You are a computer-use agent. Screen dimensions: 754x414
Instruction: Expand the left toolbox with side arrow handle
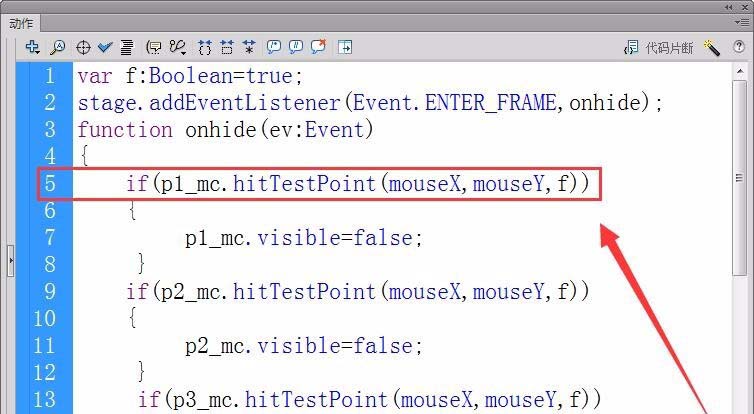click(11, 261)
